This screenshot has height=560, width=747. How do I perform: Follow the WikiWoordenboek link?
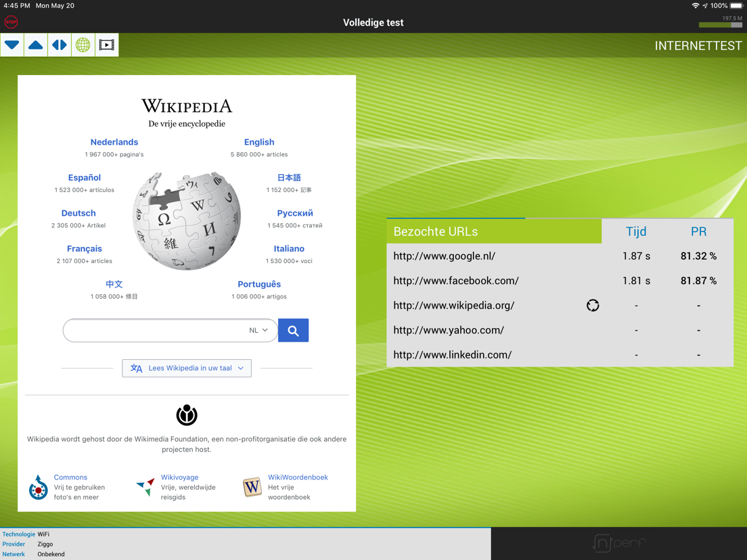point(298,477)
